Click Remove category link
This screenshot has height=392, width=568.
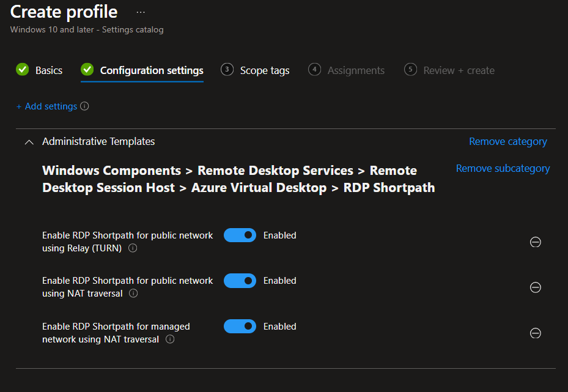[507, 142]
